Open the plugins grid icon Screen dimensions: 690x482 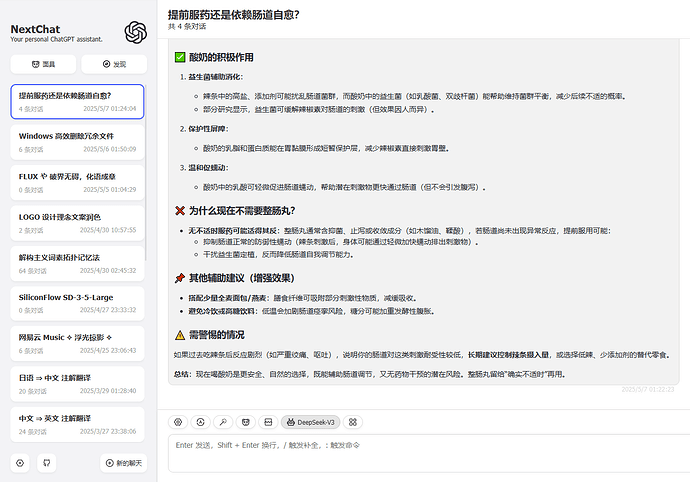tap(352, 422)
